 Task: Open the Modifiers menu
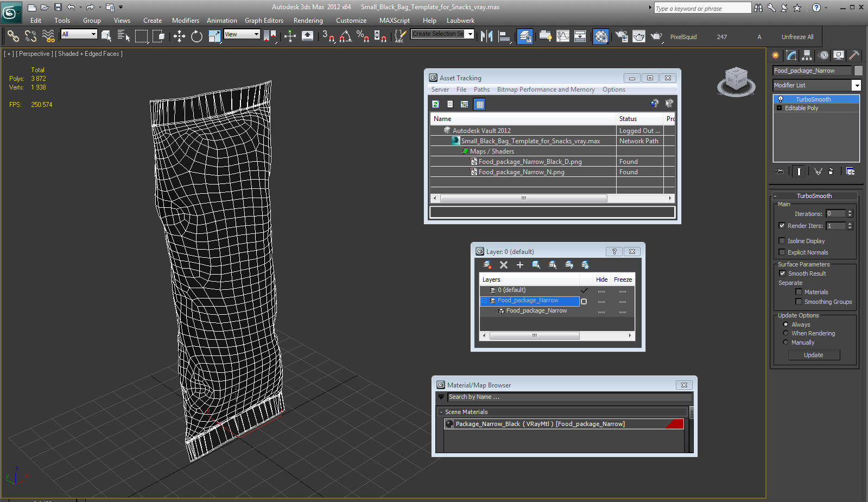(x=185, y=21)
